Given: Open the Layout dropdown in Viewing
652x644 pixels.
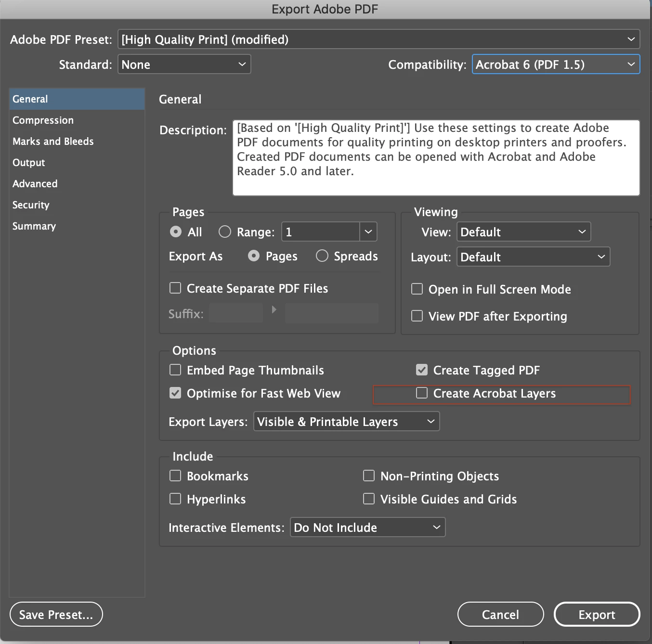Looking at the screenshot, I should pyautogui.click(x=533, y=257).
